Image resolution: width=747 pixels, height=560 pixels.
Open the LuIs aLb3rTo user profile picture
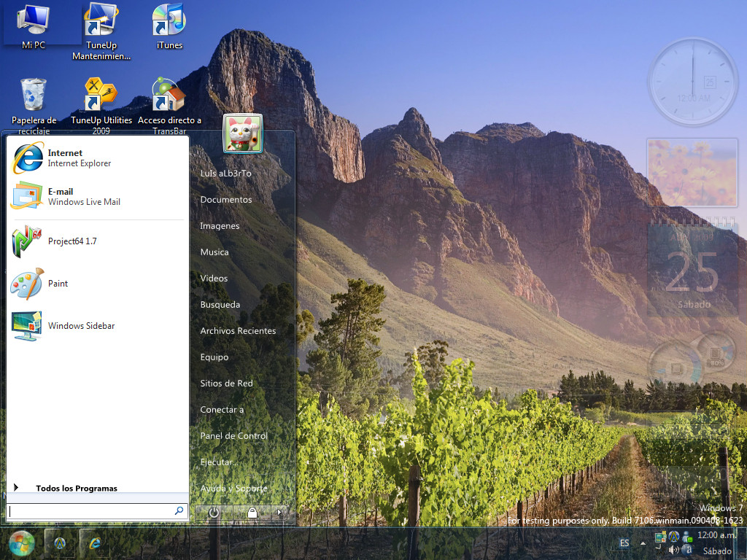pos(242,133)
